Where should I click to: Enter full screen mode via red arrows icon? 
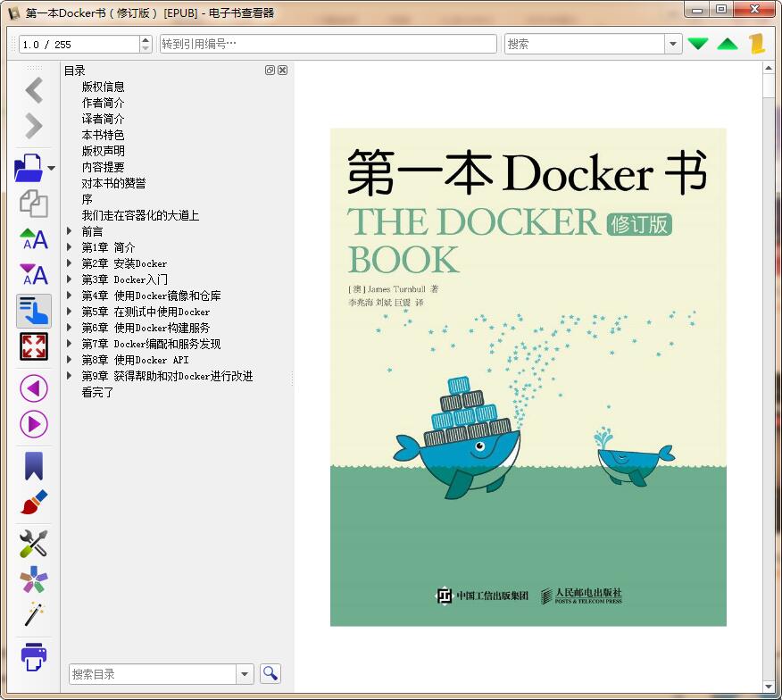click(x=34, y=346)
